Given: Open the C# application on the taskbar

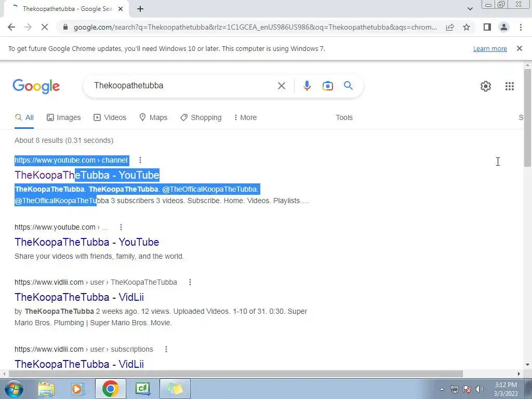Looking at the screenshot, I should pyautogui.click(x=142, y=389).
